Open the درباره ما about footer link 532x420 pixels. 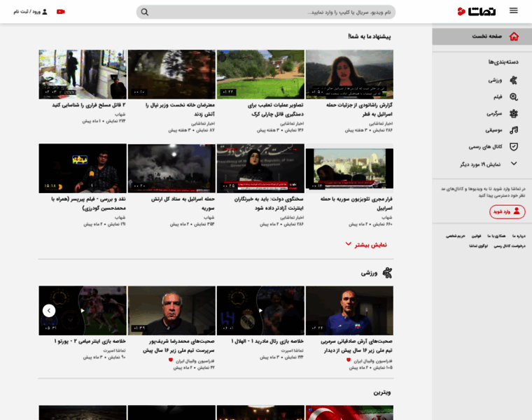pyautogui.click(x=518, y=236)
